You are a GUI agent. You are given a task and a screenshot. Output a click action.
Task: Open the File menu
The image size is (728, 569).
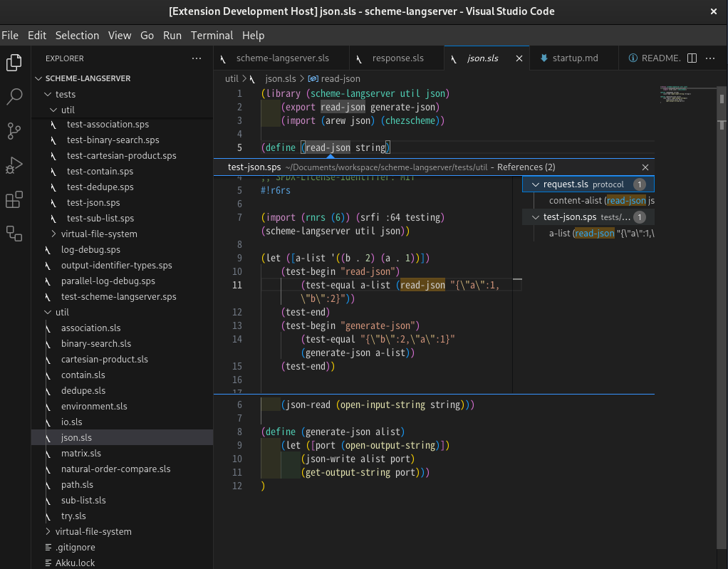point(10,36)
